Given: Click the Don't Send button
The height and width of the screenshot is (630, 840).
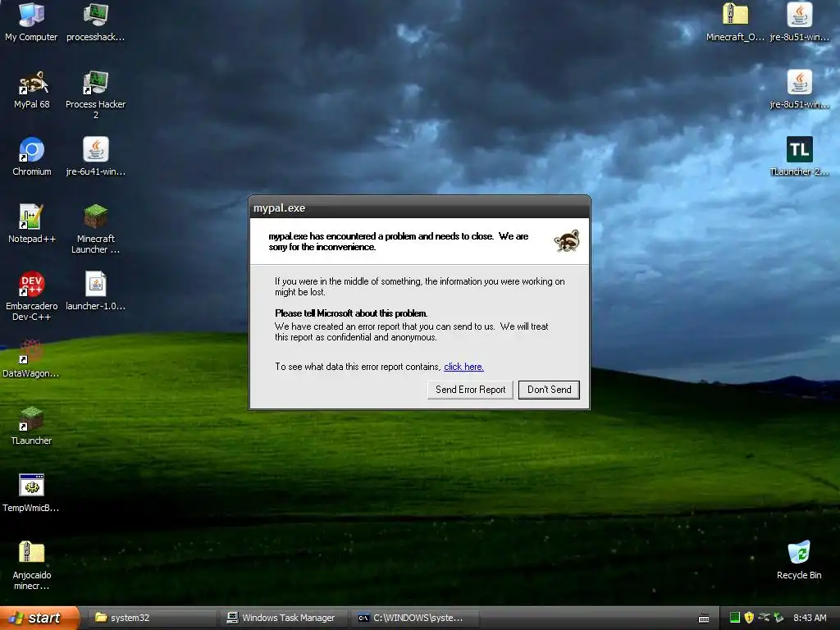Looking at the screenshot, I should point(549,390).
